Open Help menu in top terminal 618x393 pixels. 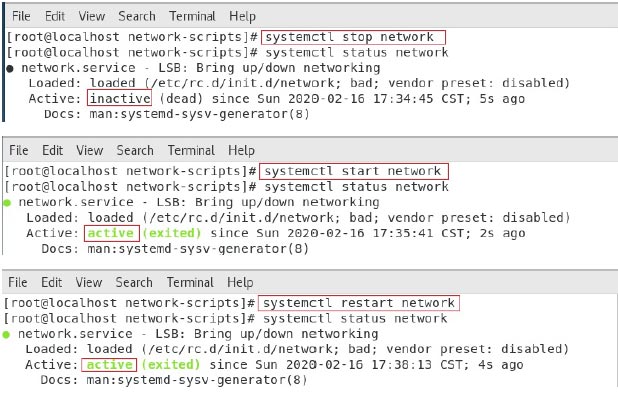(x=242, y=17)
